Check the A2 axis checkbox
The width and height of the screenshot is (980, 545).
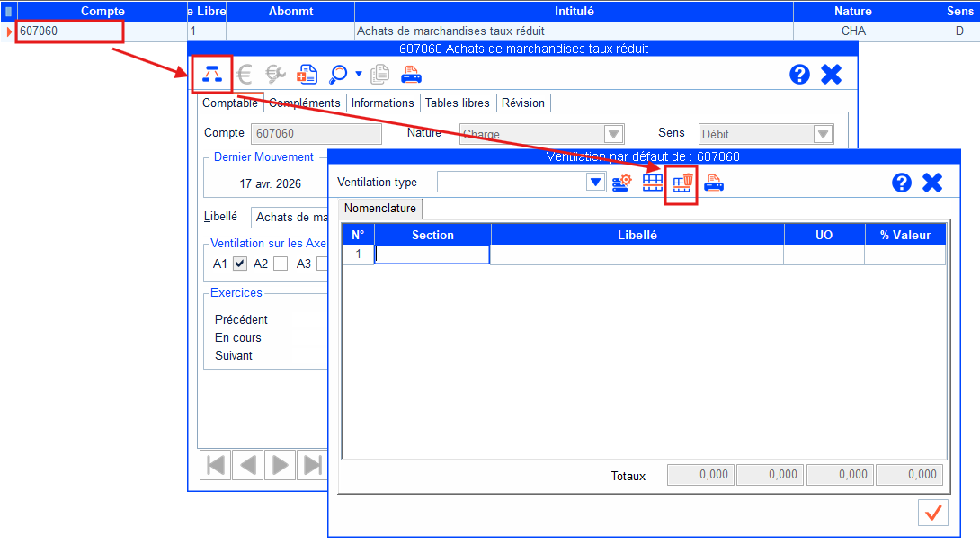tap(281, 264)
